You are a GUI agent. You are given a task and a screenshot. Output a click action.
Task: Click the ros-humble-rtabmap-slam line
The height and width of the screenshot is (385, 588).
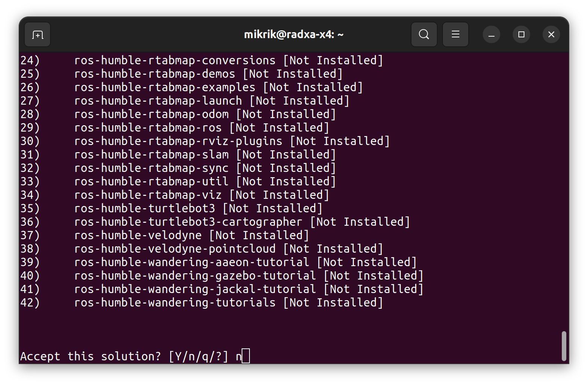151,155
